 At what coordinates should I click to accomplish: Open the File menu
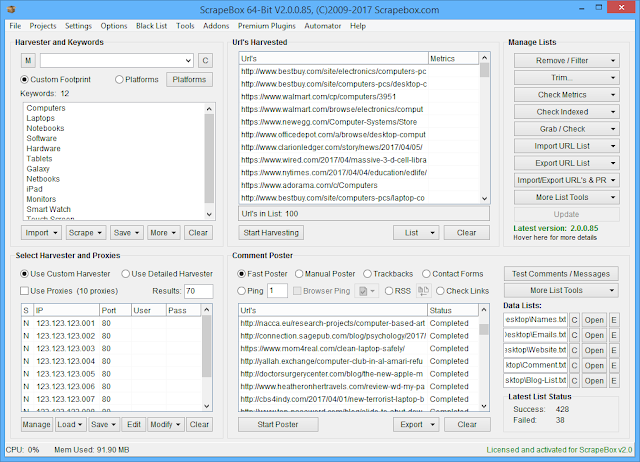[15, 26]
